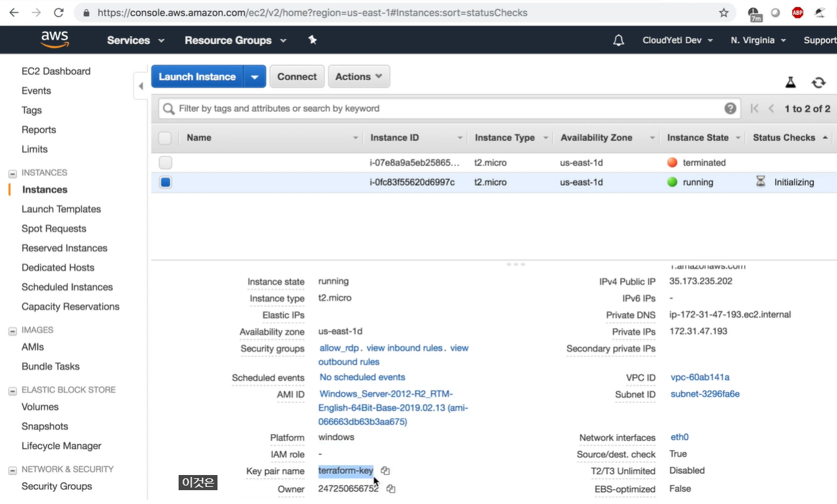Open Name column filter dropdown
Viewport: 837px width, 504px height.
tap(356, 138)
